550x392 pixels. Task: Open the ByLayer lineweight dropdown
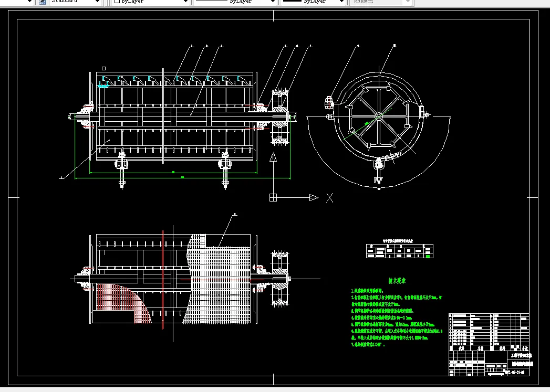(x=341, y=2)
